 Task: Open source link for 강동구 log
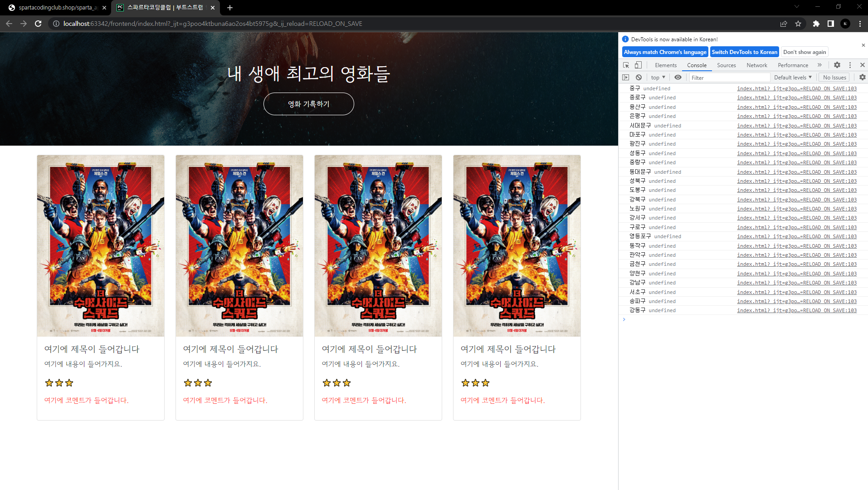[x=797, y=310]
